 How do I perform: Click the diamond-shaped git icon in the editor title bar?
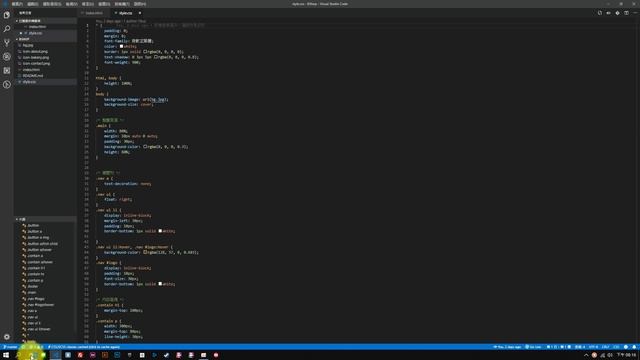click(617, 13)
